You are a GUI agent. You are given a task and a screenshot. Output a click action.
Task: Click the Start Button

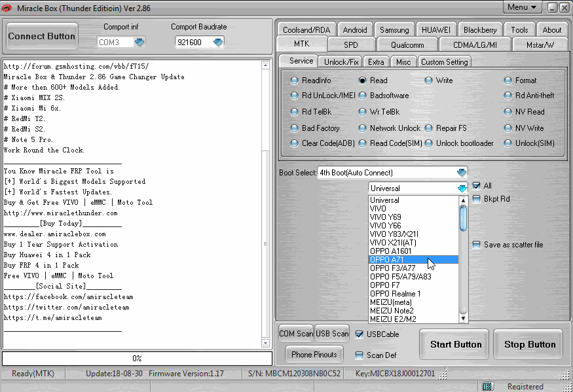(x=455, y=344)
